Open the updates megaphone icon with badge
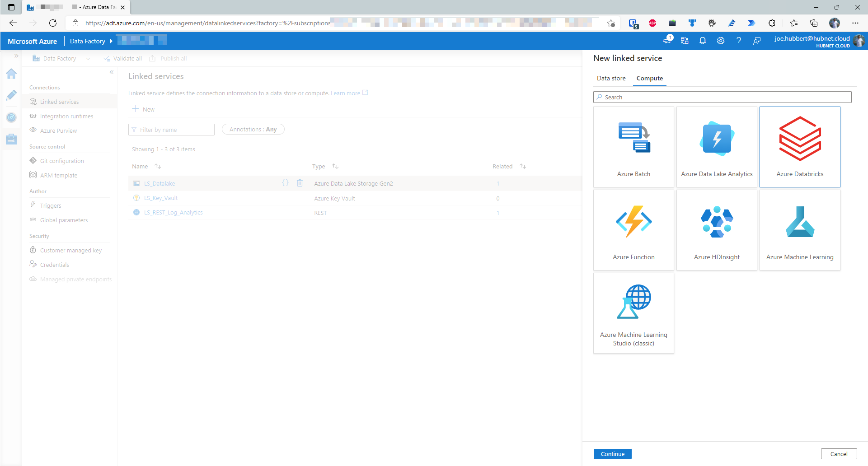This screenshot has width=868, height=466. (x=667, y=40)
